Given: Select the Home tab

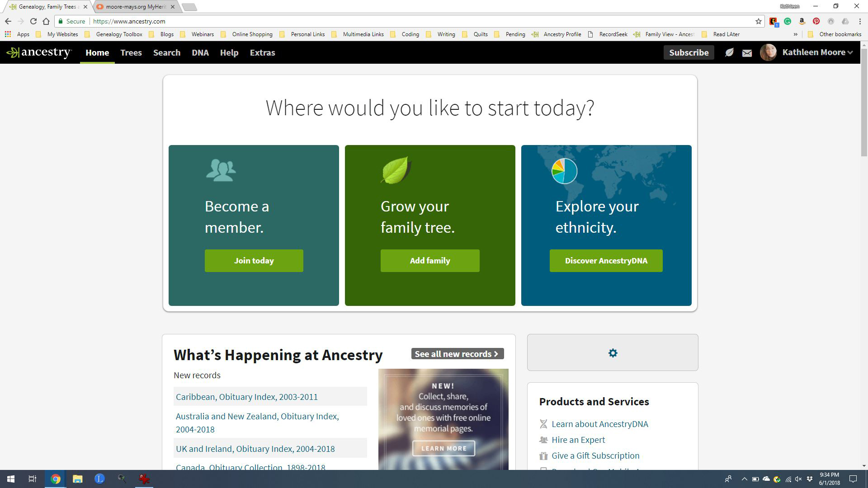Looking at the screenshot, I should point(97,52).
